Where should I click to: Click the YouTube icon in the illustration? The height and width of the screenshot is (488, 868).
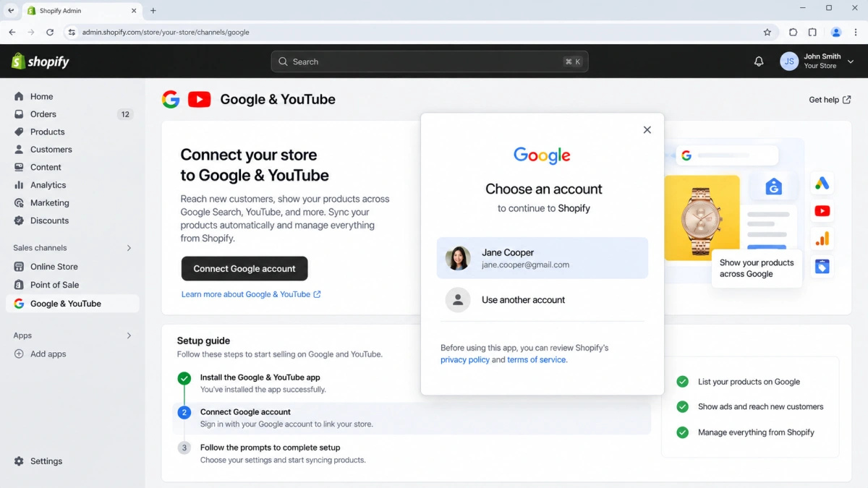click(822, 211)
